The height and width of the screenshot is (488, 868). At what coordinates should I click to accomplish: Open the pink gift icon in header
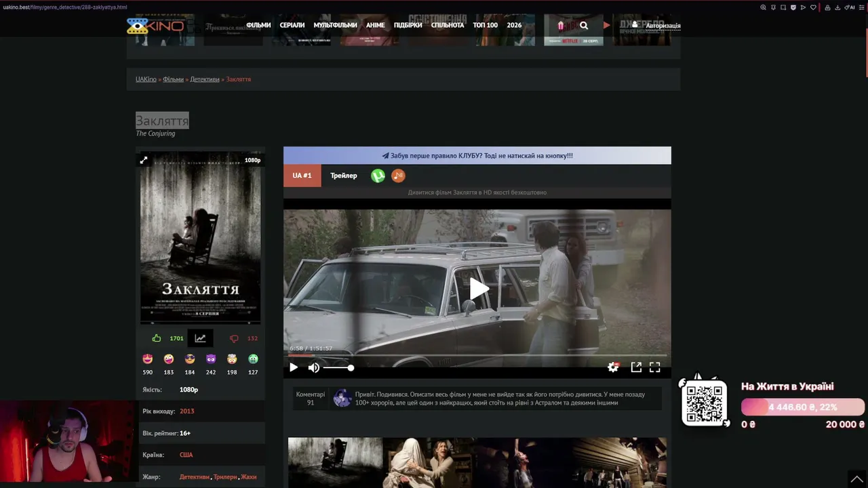[x=561, y=26]
